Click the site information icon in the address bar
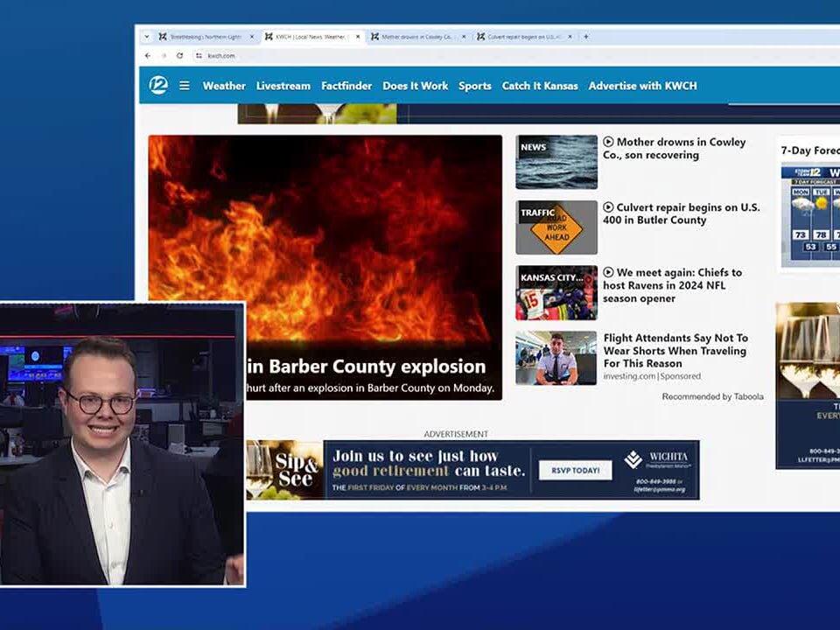Image resolution: width=840 pixels, height=630 pixels. coord(198,55)
